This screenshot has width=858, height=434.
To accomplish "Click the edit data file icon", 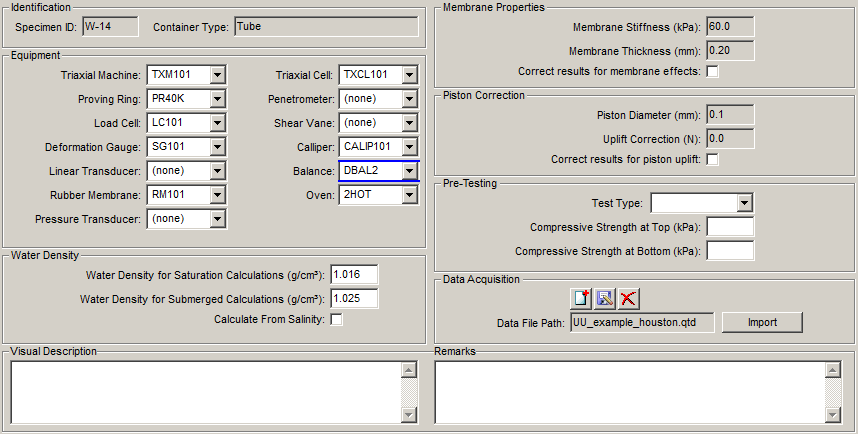I will (605, 298).
